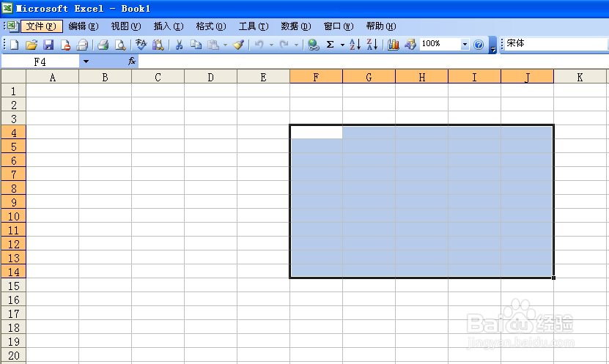The width and height of the screenshot is (609, 364).
Task: Save the workbook with the floppy disk icon
Action: pos(48,45)
